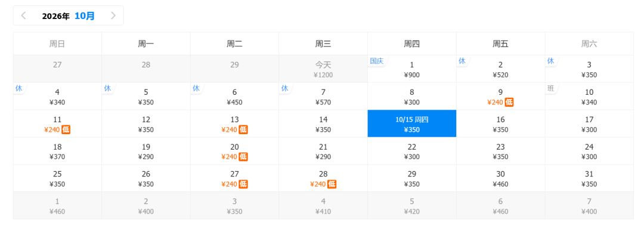
Task: Pick October 7 priced ¥570
Action: pyautogui.click(x=323, y=97)
